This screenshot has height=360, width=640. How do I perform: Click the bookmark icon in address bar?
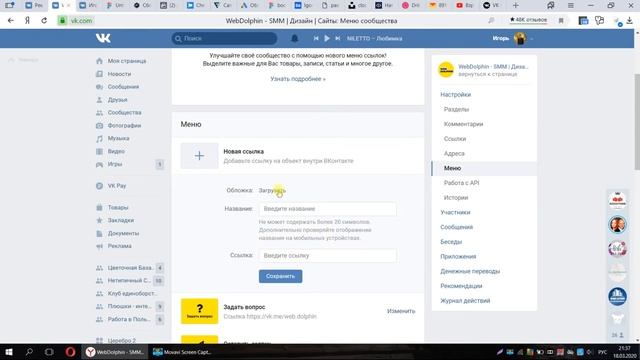(x=561, y=20)
